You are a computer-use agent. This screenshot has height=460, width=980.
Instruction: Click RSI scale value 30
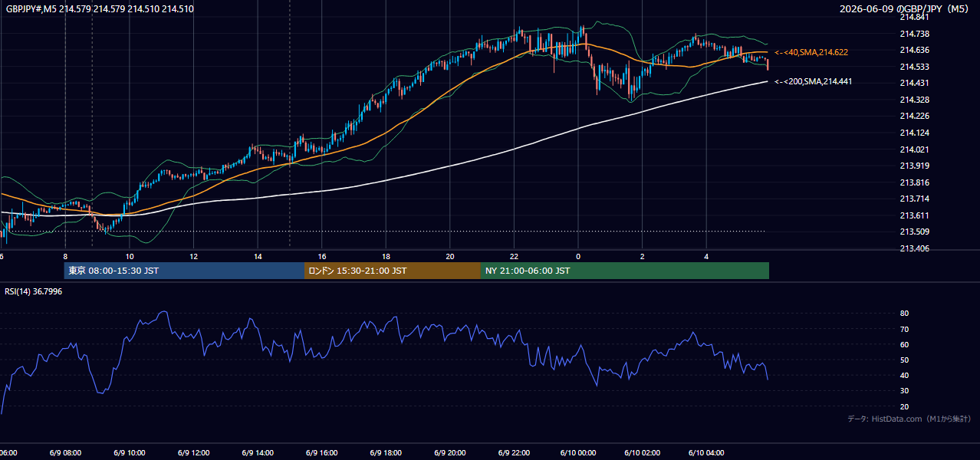coord(904,391)
